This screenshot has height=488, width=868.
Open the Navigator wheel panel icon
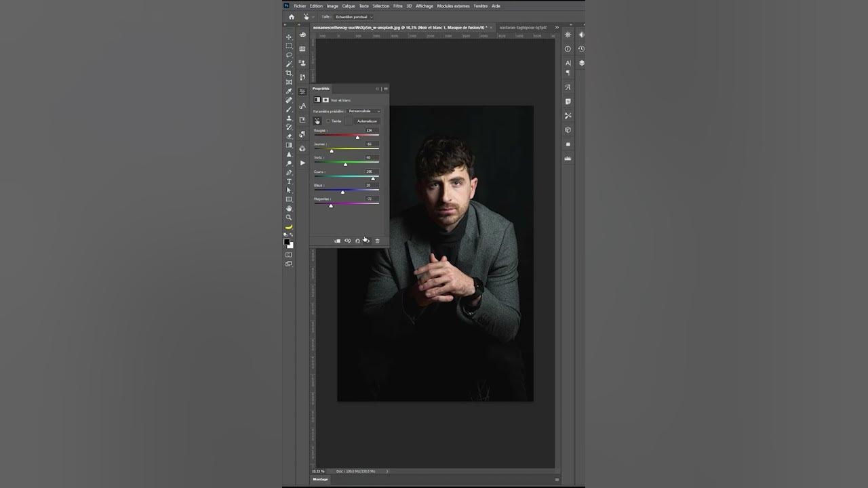pyautogui.click(x=568, y=35)
